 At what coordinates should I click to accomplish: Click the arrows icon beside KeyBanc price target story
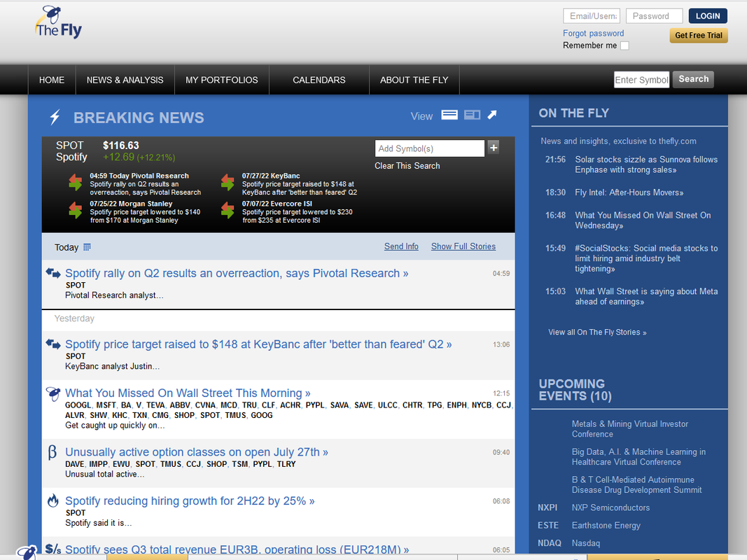click(x=53, y=344)
